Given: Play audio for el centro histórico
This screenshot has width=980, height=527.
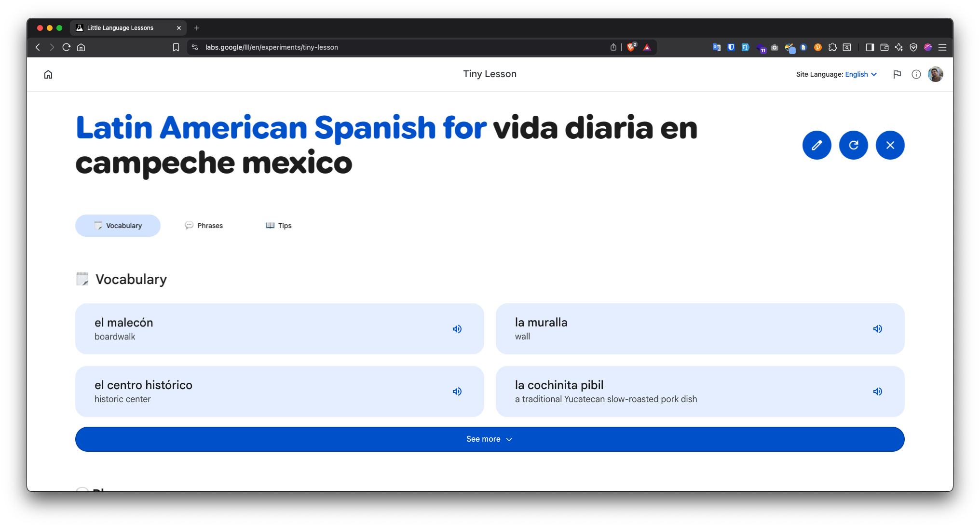Looking at the screenshot, I should point(457,392).
